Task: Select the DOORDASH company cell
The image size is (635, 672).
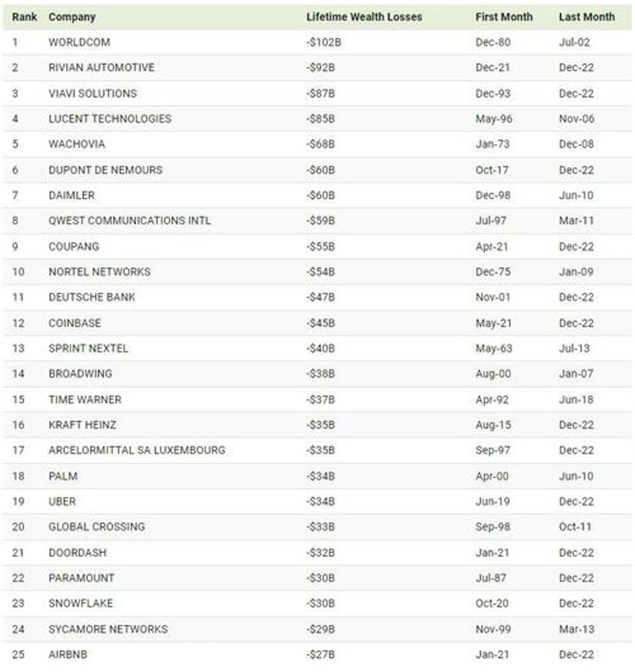Action: [77, 552]
